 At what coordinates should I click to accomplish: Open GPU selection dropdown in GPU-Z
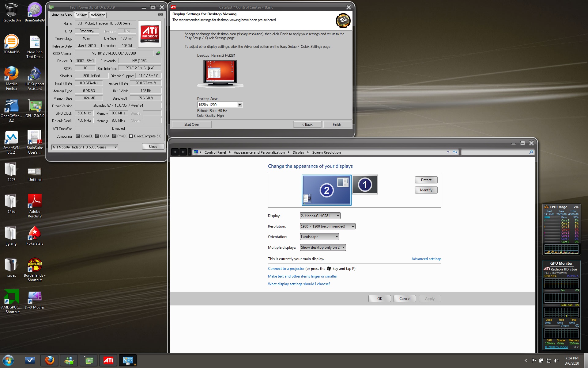85,147
